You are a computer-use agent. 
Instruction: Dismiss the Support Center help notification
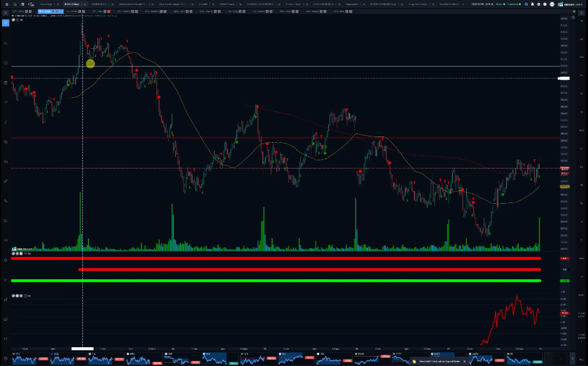point(464,362)
